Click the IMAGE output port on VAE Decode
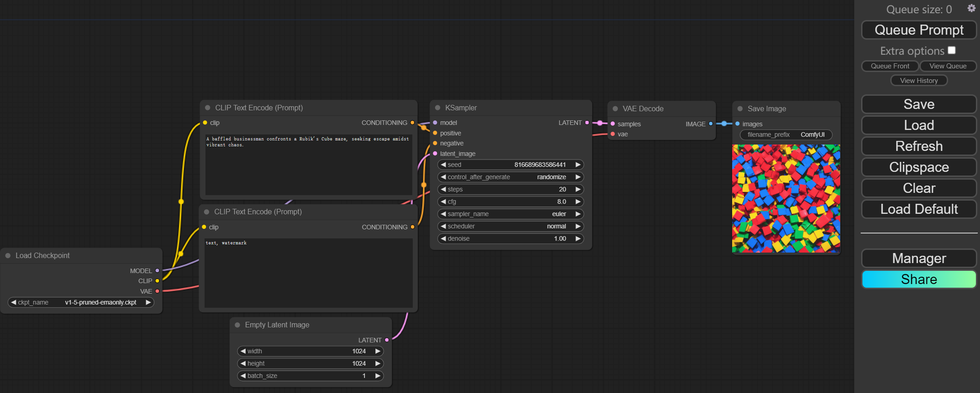This screenshot has height=393, width=980. [x=711, y=124]
